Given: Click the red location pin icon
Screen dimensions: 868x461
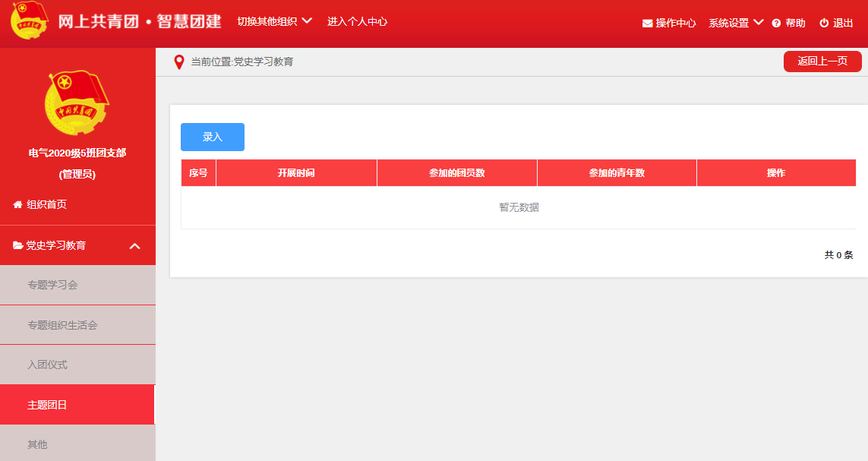Looking at the screenshot, I should (x=179, y=62).
